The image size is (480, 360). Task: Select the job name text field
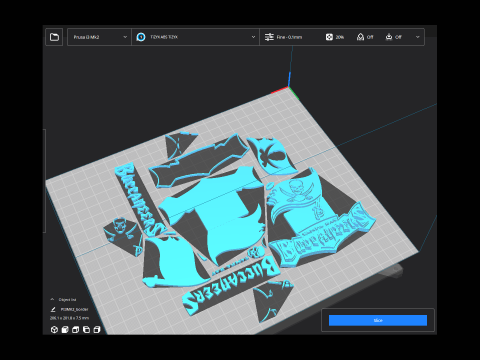[74, 309]
